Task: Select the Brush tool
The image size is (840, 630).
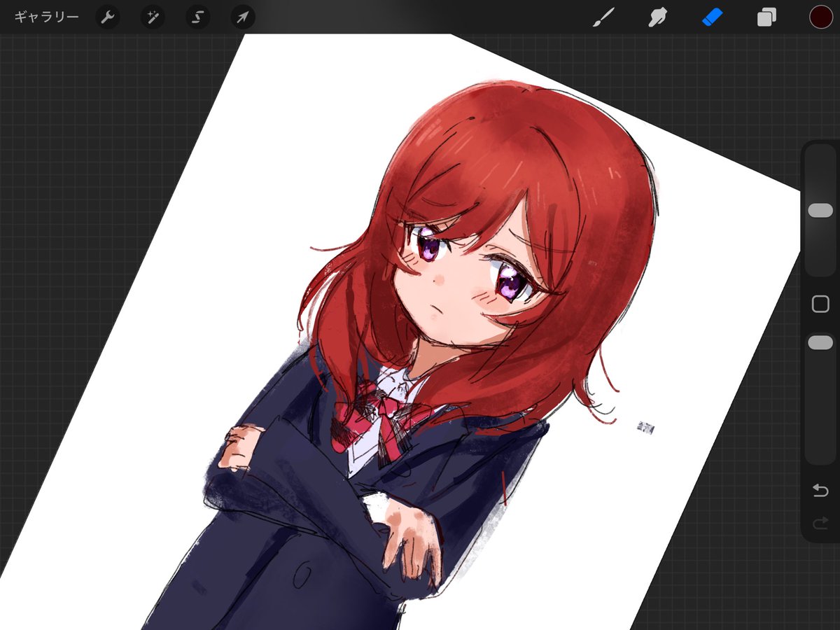Action: click(602, 17)
